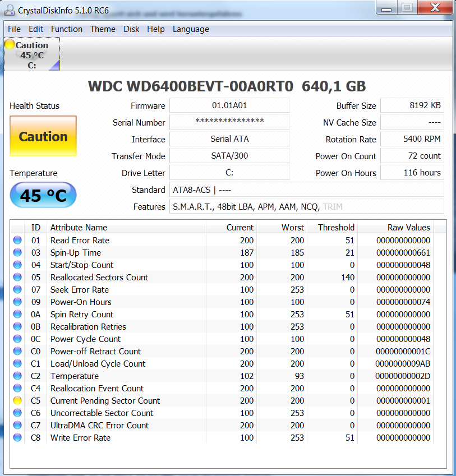Click raw value 00000000002D in the Temperature row
This screenshot has height=476, width=456.
point(403,376)
